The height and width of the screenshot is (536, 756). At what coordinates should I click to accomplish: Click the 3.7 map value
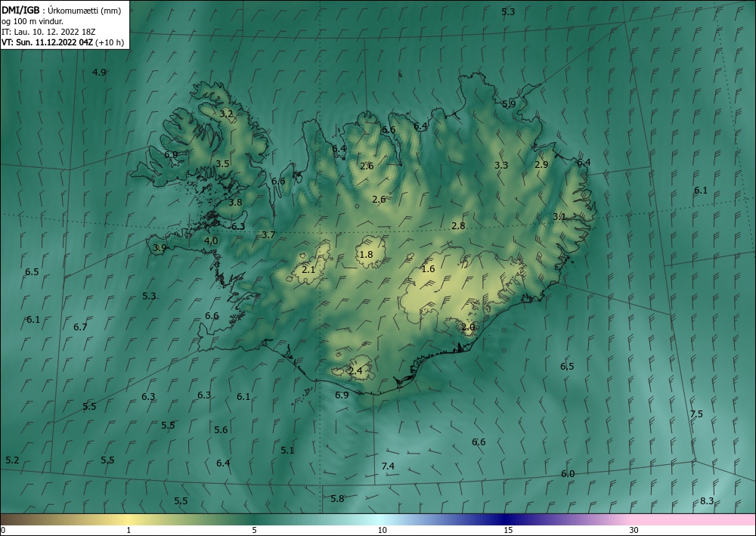point(268,235)
